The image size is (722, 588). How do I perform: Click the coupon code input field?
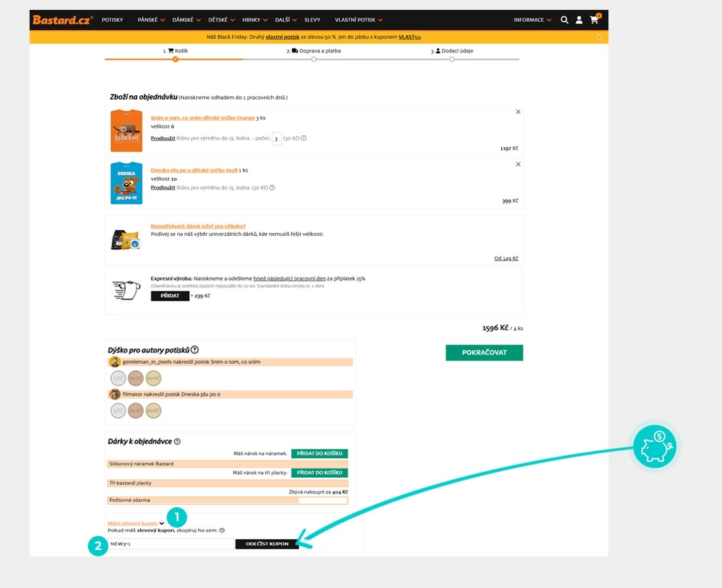click(171, 544)
